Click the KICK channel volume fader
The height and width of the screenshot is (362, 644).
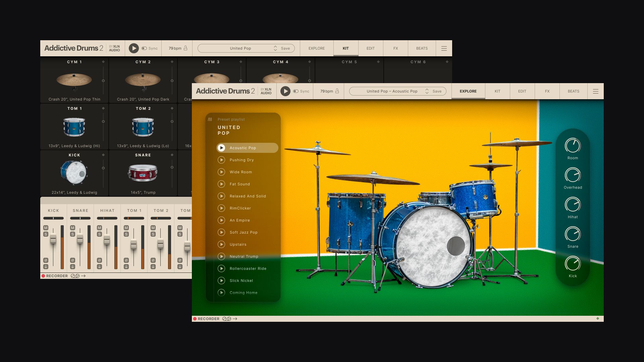click(53, 239)
